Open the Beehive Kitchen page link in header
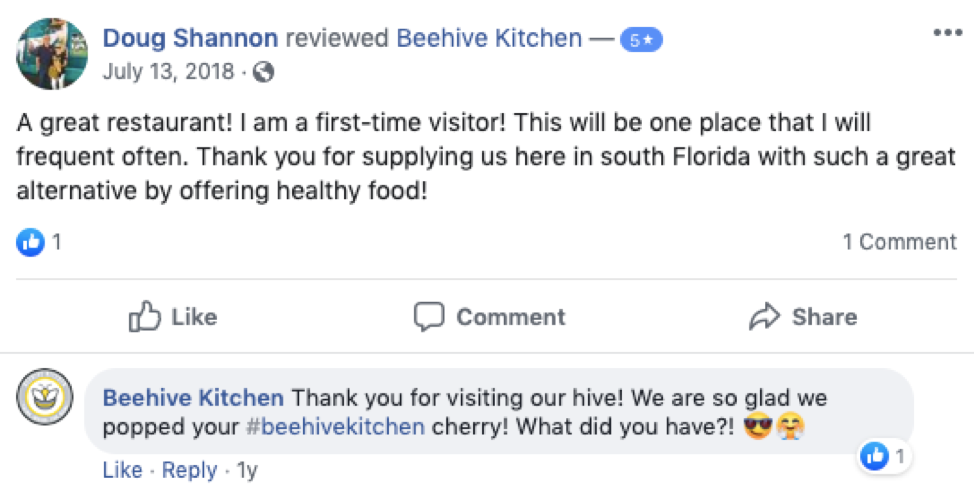This screenshot has width=974, height=491. pyautogui.click(x=489, y=39)
